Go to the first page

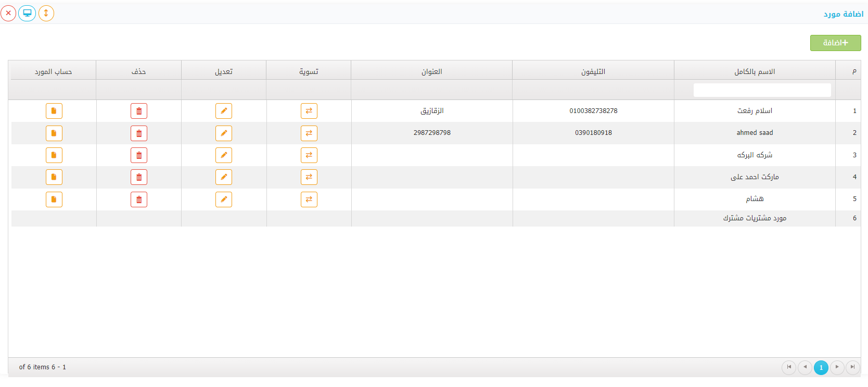(x=789, y=367)
